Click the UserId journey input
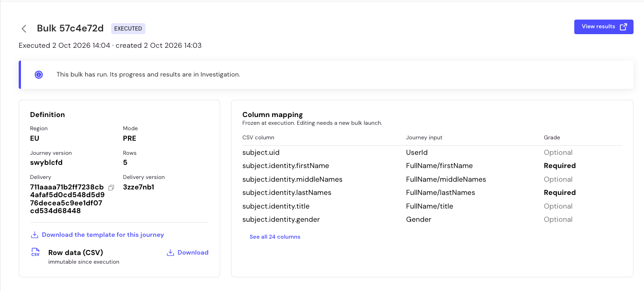644x291 pixels. click(x=417, y=153)
